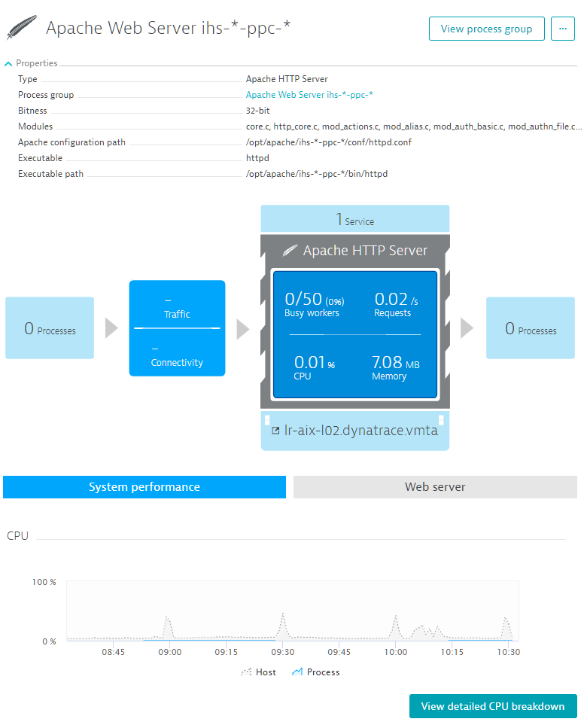Screen dimensions: 584x728
Task: Click the 10:30 spike in CPU chart
Action: pos(506,628)
